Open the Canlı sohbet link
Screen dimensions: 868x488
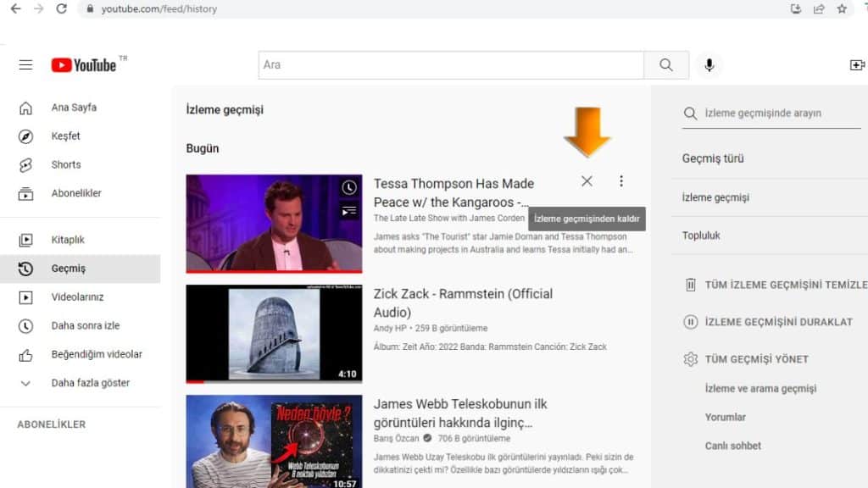click(x=732, y=446)
